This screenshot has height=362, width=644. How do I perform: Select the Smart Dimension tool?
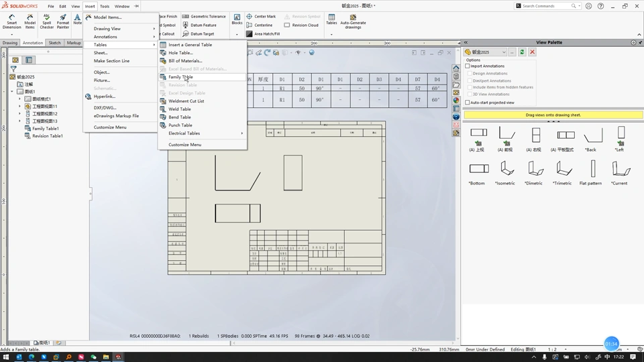click(11, 21)
